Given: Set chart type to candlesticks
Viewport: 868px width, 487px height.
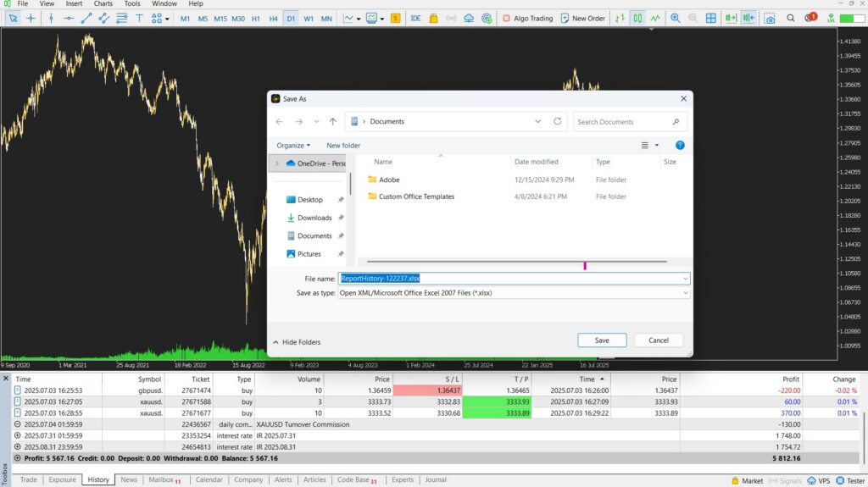Looking at the screenshot, I should [637, 19].
